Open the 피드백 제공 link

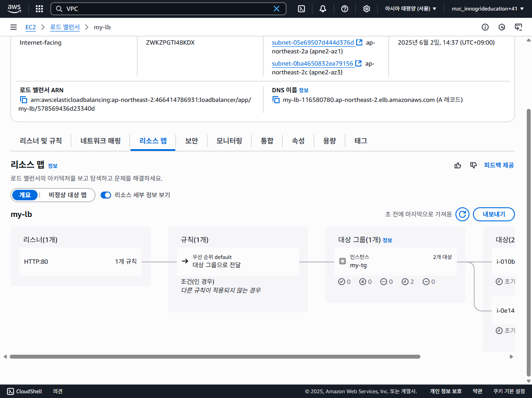[499, 165]
